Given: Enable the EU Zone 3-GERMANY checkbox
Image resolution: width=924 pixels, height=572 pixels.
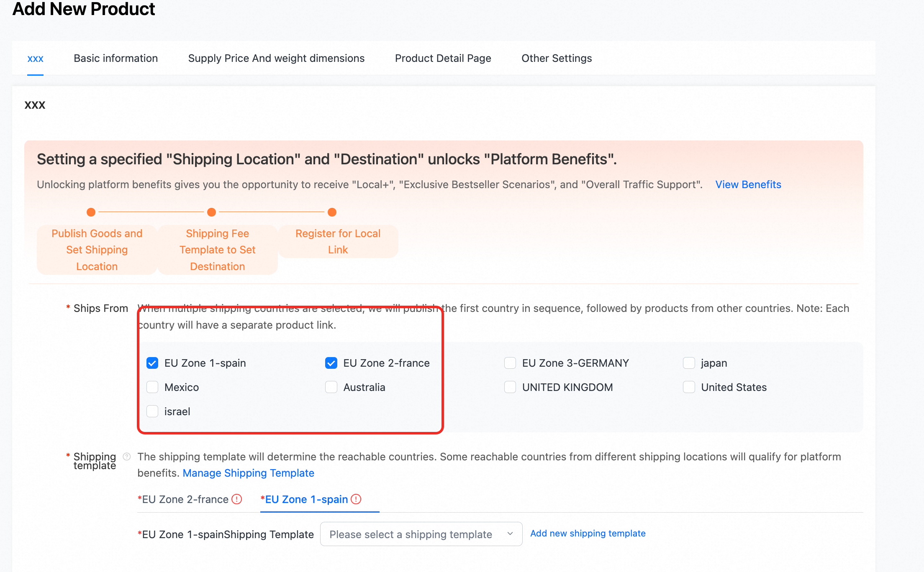Looking at the screenshot, I should 510,363.
